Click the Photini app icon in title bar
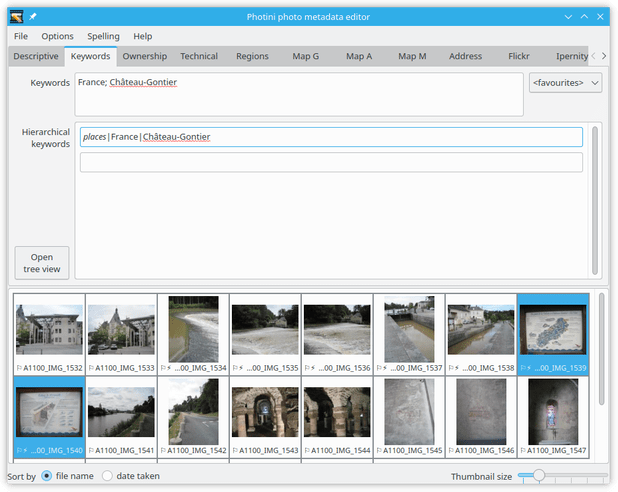Image resolution: width=618 pixels, height=492 pixels. click(x=17, y=17)
